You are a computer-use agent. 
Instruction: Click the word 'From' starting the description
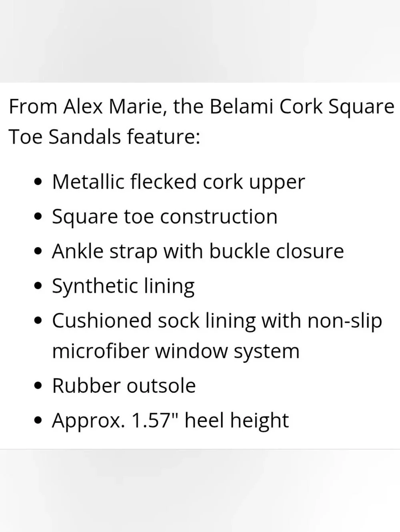[33, 107]
